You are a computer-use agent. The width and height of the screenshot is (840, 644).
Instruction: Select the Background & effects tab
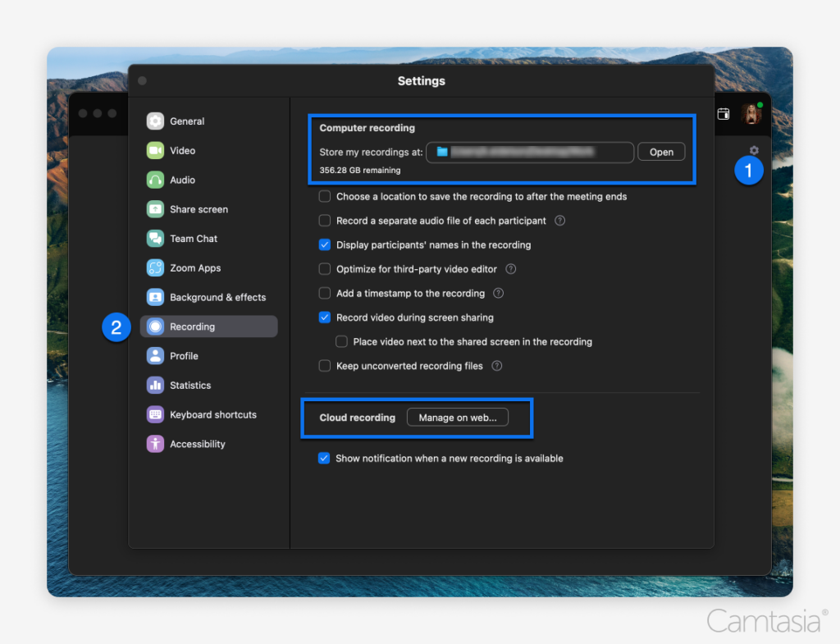pos(209,297)
